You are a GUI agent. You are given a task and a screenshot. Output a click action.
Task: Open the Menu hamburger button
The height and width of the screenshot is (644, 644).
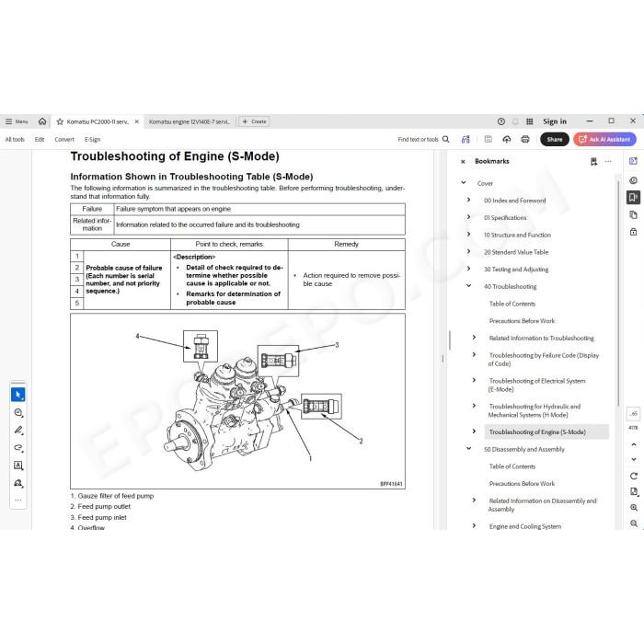(x=16, y=121)
